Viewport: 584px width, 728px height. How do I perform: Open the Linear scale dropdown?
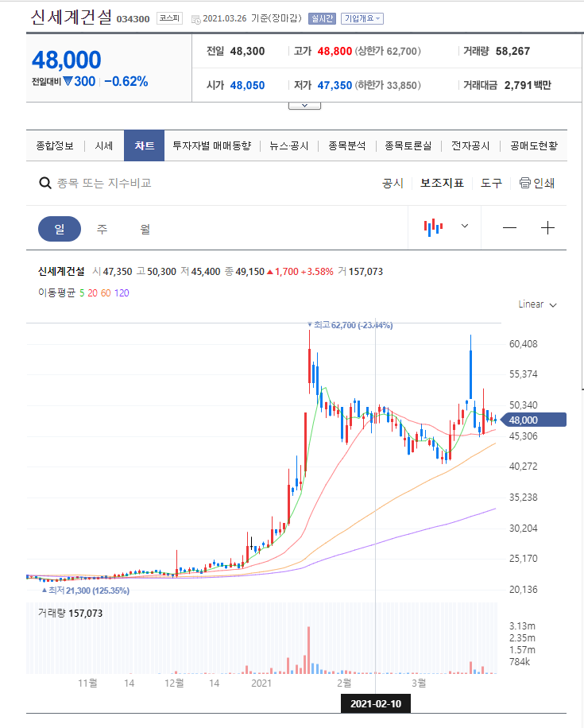pyautogui.click(x=537, y=304)
